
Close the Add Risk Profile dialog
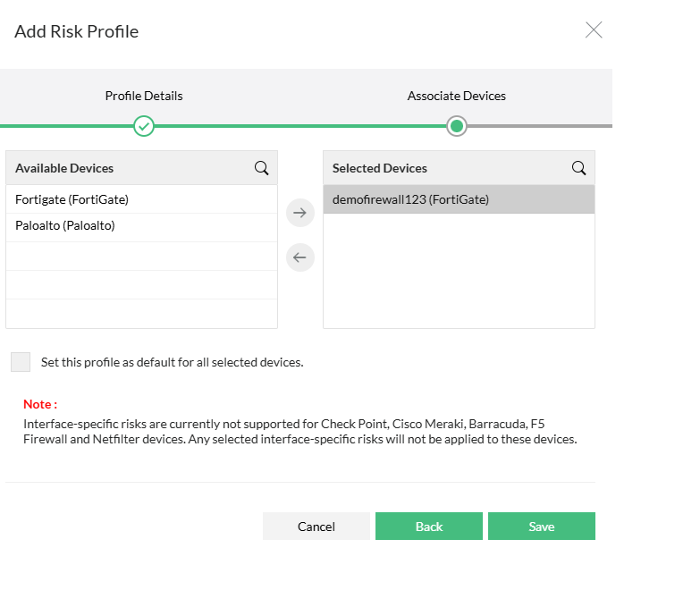(x=594, y=29)
